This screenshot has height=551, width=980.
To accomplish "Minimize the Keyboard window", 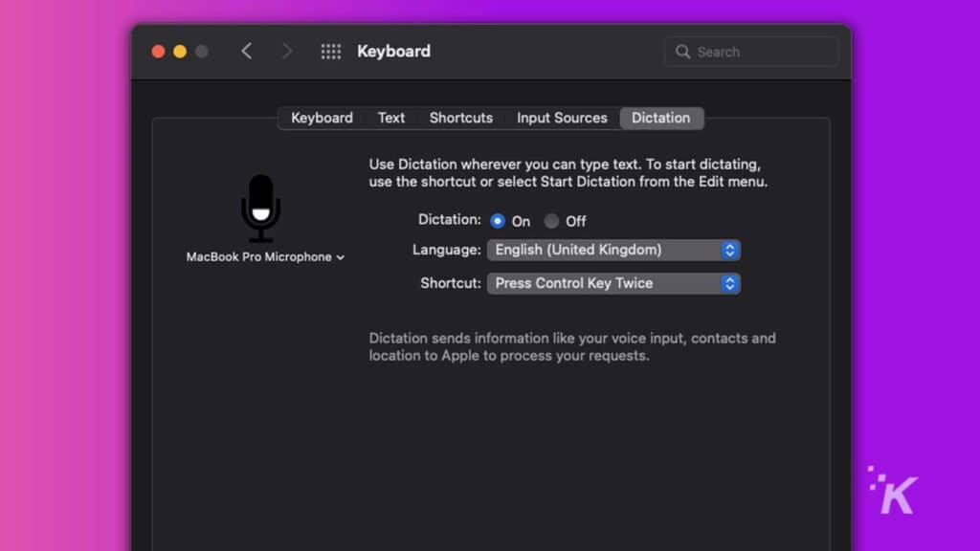I will tap(180, 52).
